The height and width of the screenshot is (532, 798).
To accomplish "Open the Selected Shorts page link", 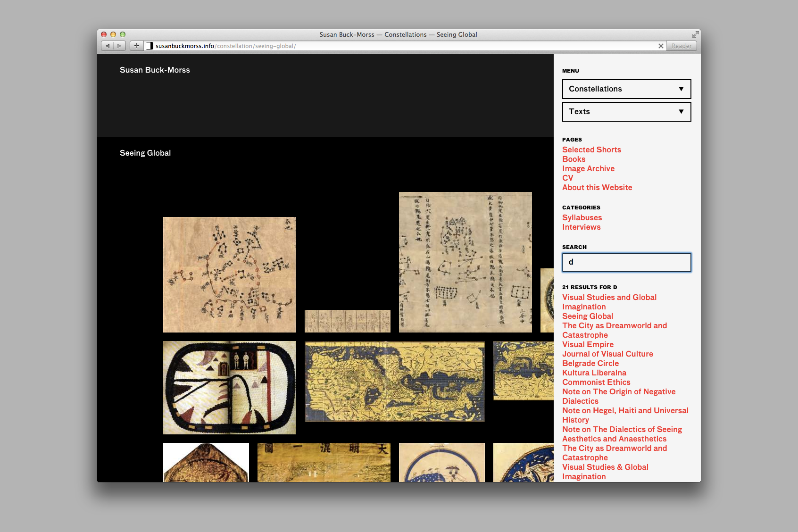I will [591, 150].
